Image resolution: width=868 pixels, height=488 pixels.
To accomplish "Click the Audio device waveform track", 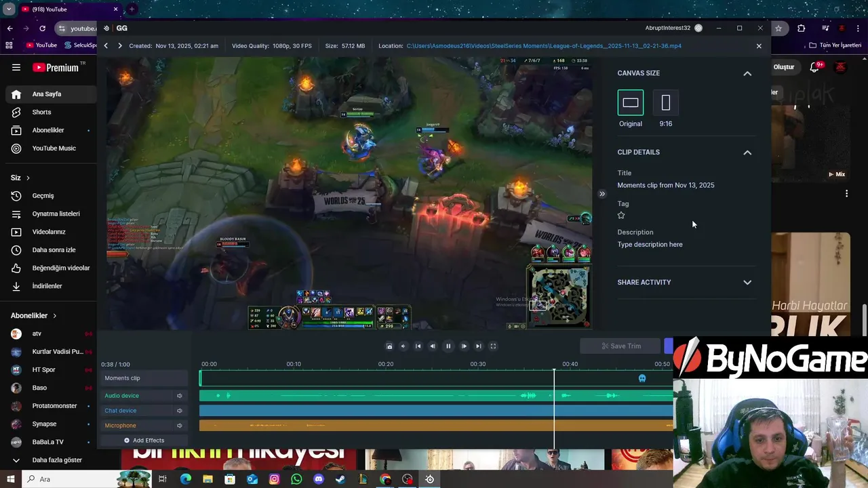I will click(x=436, y=396).
